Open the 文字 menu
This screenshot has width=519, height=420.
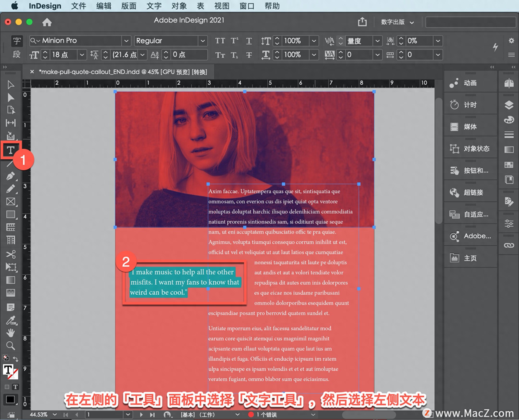tap(154, 6)
